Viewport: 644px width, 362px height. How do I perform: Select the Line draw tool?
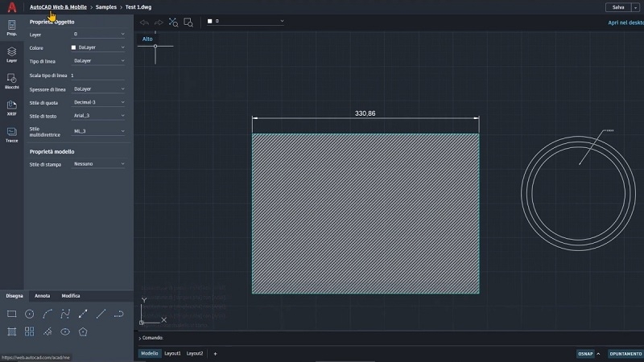click(101, 314)
